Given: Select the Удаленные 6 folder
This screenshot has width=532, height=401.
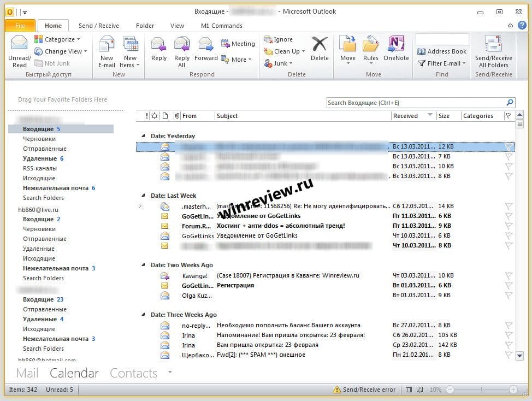Looking at the screenshot, I should tap(43, 158).
